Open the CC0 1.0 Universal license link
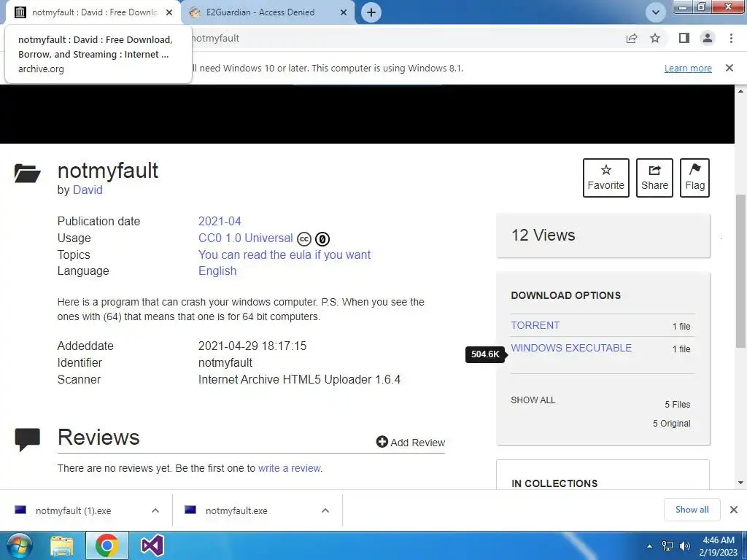This screenshot has width=747, height=560. pos(245,238)
